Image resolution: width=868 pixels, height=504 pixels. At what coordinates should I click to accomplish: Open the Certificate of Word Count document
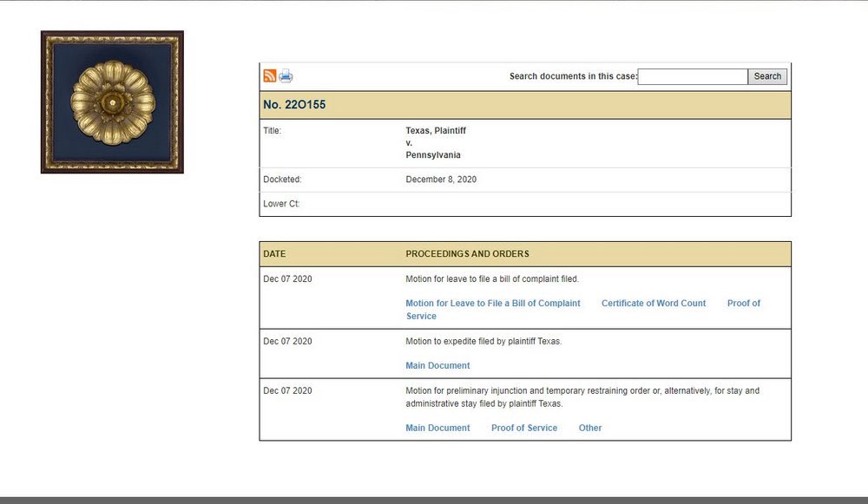(654, 303)
